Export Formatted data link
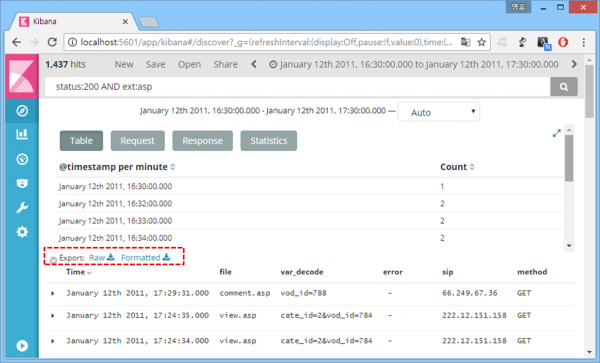This screenshot has width=600, height=363. point(145,257)
